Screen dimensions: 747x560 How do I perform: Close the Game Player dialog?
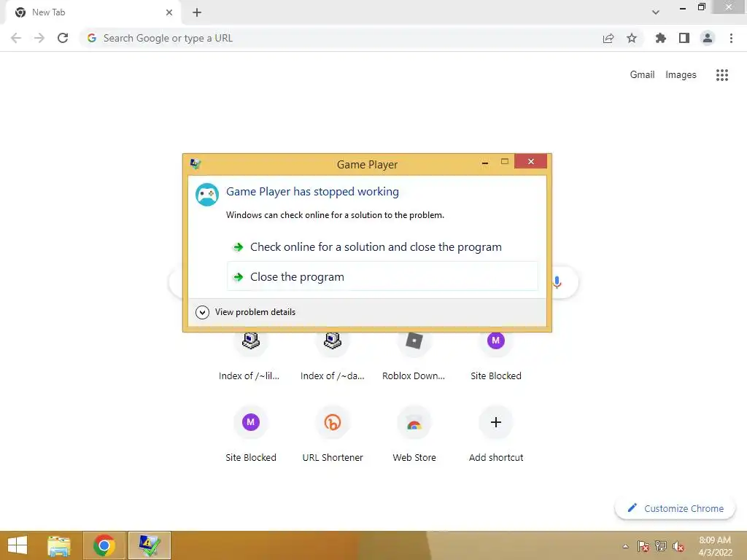(531, 161)
